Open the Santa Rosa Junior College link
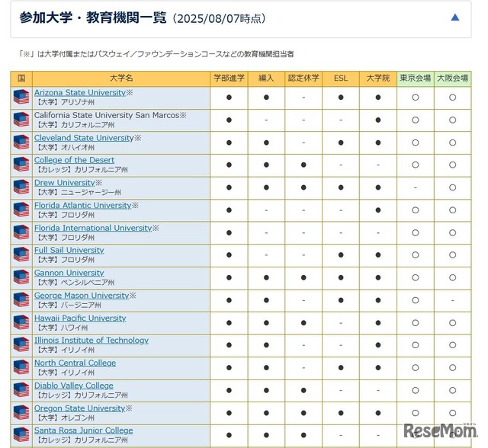The image size is (488, 448). tap(83, 430)
